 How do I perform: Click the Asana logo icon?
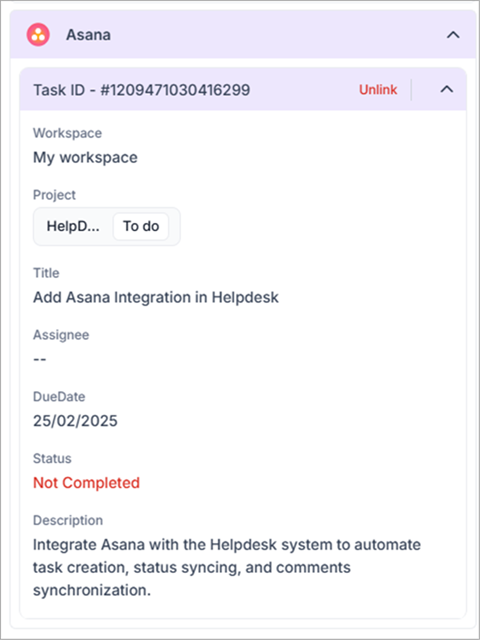(x=38, y=35)
